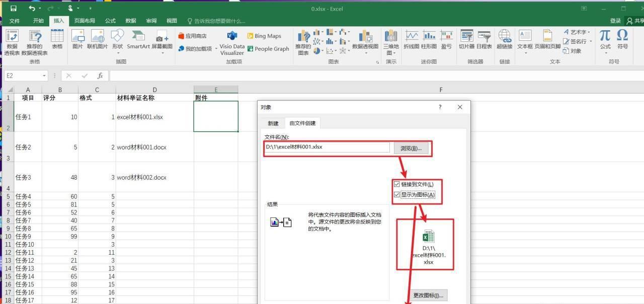Insert Header and Footer (页眉和页脚)
This screenshot has width=644, height=304.
547,40
